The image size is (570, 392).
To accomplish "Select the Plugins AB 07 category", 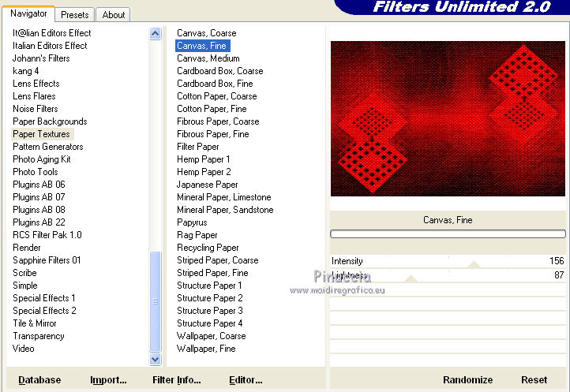I will 39,197.
